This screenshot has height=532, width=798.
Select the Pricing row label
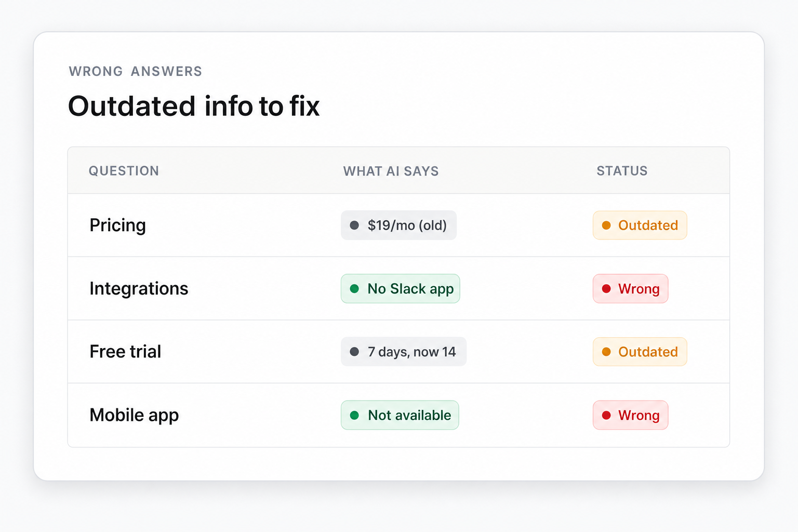(x=117, y=225)
